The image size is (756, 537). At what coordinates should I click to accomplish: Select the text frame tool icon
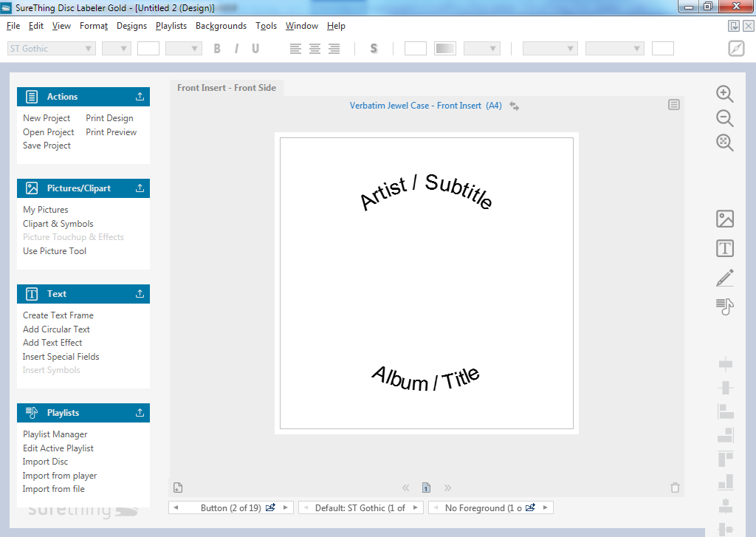click(x=725, y=248)
